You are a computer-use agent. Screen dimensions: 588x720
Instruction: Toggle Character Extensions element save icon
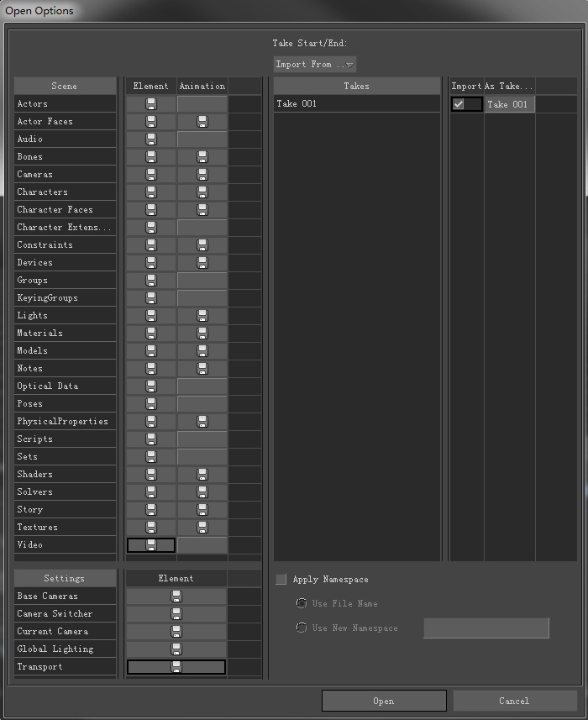pyautogui.click(x=151, y=228)
